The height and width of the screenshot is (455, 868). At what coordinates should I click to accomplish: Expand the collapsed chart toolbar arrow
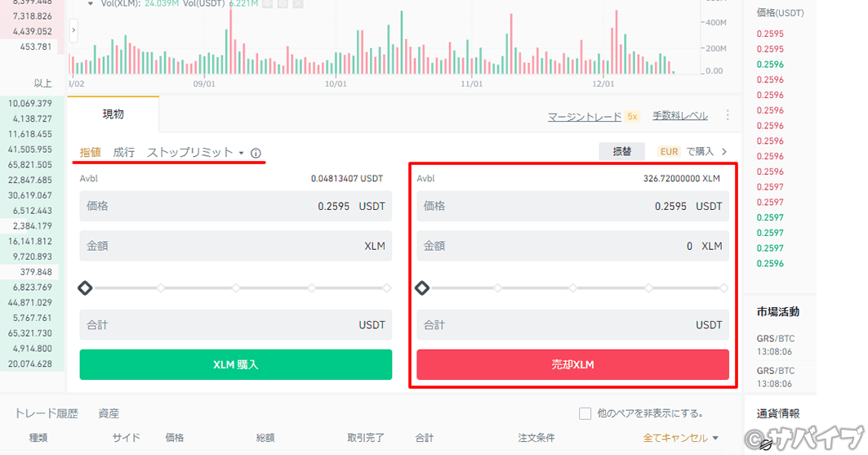point(73,30)
